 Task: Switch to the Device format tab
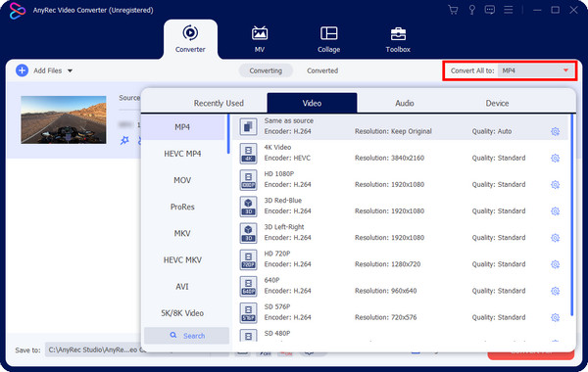tap(497, 103)
